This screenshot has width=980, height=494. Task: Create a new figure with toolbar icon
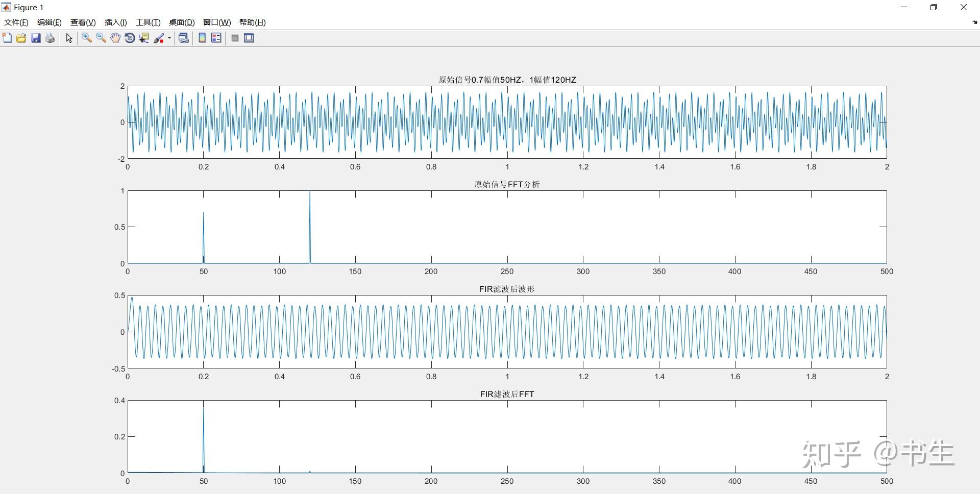tap(7, 38)
